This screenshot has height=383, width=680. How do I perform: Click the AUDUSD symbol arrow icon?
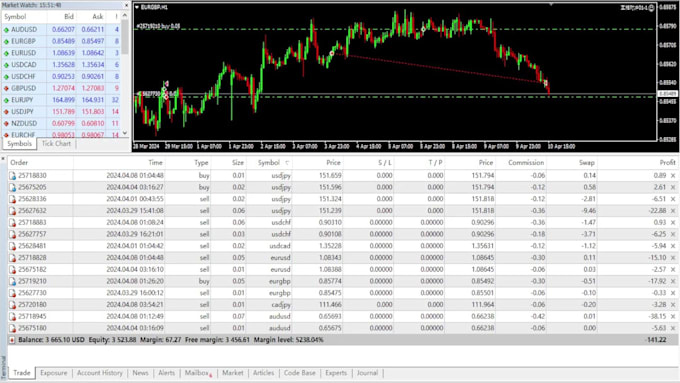coord(6,29)
